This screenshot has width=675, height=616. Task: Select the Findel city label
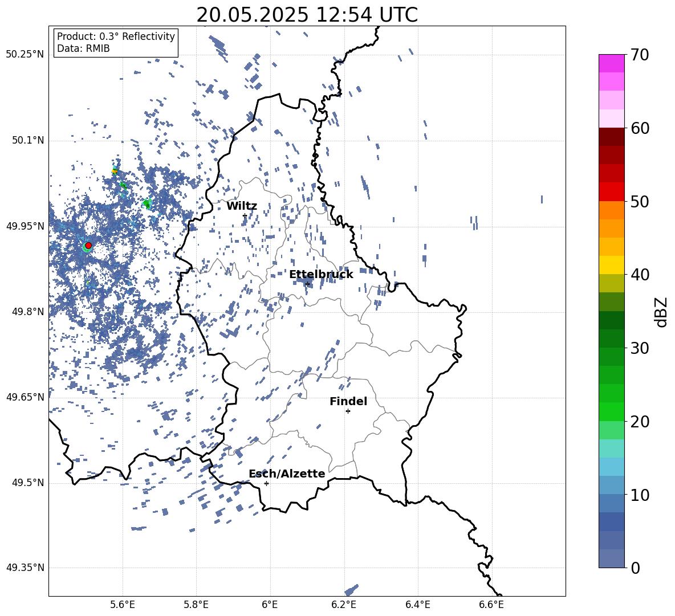(x=348, y=401)
